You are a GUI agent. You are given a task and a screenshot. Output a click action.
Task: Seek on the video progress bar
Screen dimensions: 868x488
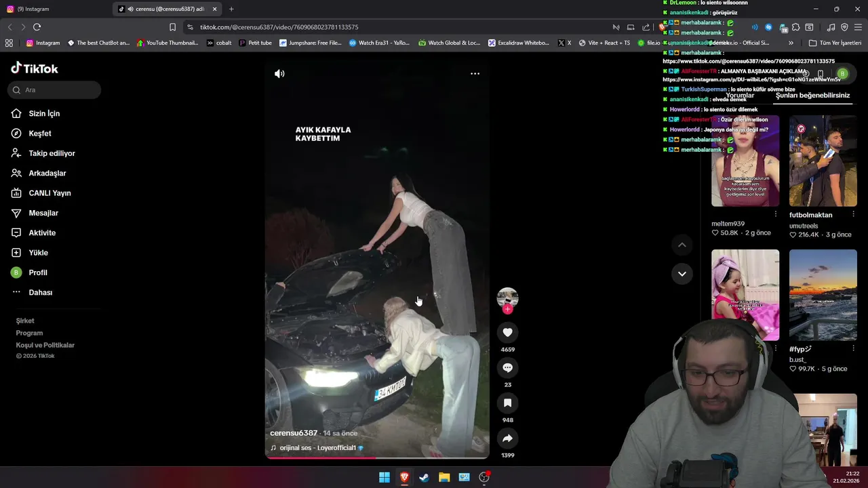(x=377, y=457)
